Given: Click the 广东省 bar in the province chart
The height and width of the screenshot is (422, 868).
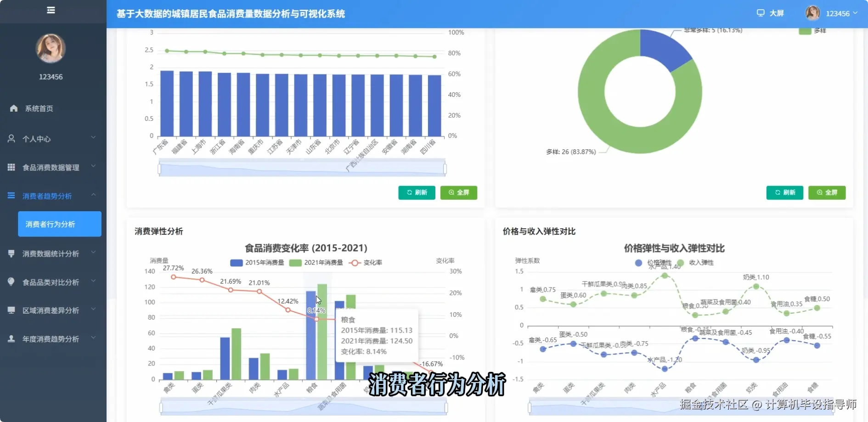Looking at the screenshot, I should pyautogui.click(x=167, y=103).
